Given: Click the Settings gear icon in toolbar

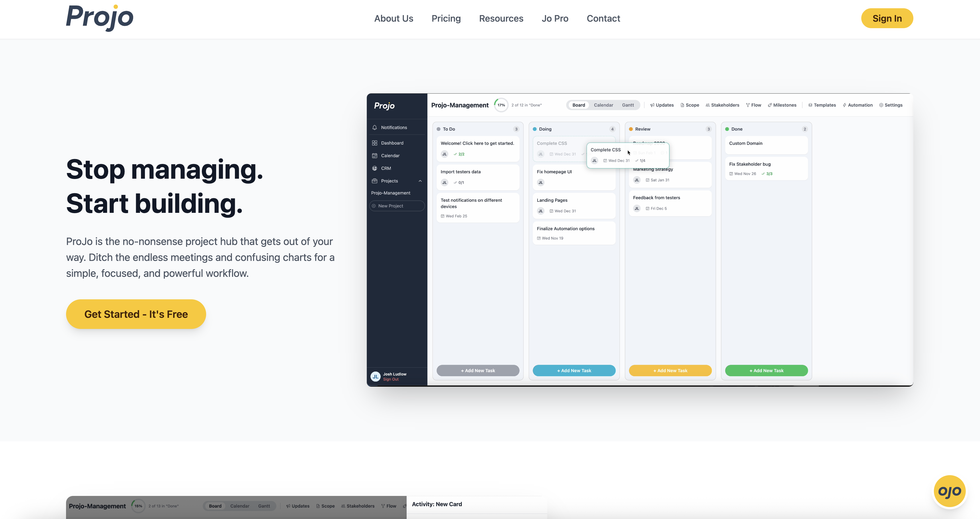Looking at the screenshot, I should point(881,105).
